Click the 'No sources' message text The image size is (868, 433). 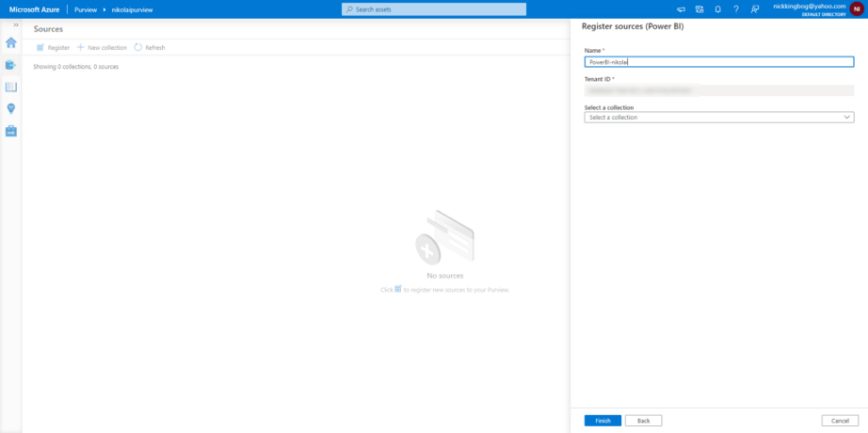click(x=445, y=276)
